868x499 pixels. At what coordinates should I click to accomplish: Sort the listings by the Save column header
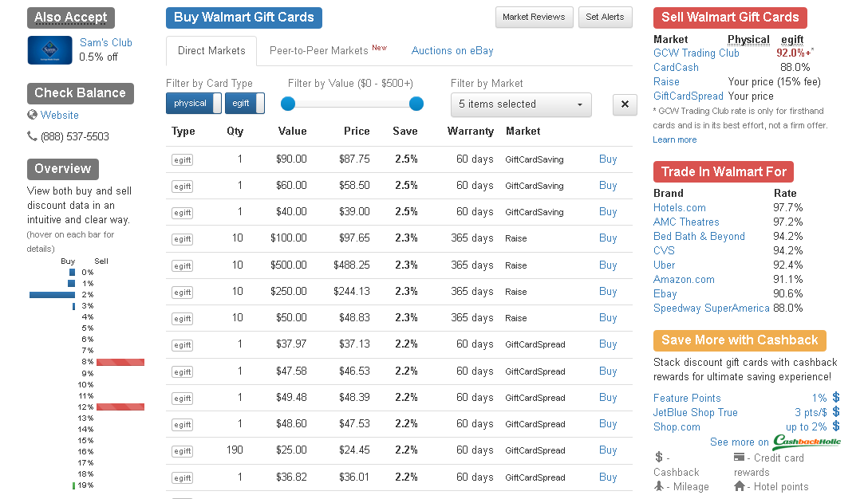click(405, 131)
